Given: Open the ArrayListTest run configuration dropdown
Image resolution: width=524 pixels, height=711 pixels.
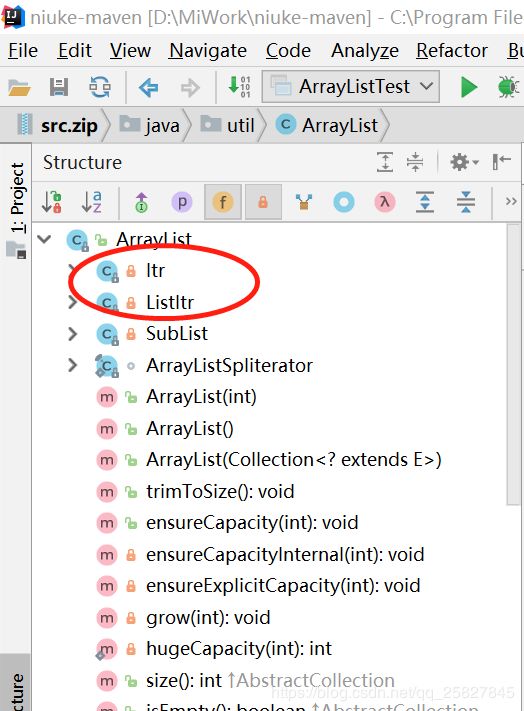Looking at the screenshot, I should [350, 86].
